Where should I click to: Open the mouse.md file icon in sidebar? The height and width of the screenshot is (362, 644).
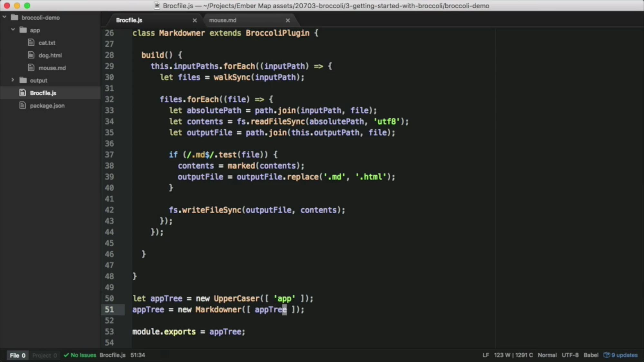click(x=31, y=68)
